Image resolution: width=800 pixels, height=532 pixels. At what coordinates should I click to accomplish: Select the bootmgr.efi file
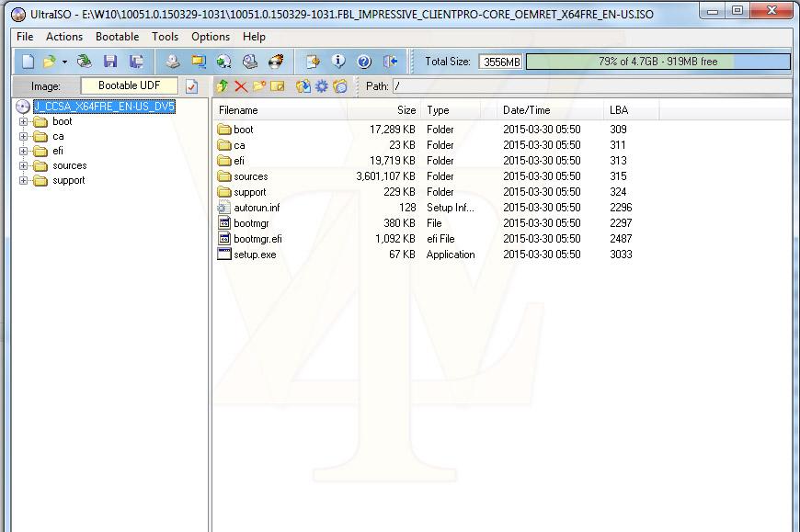(x=257, y=239)
